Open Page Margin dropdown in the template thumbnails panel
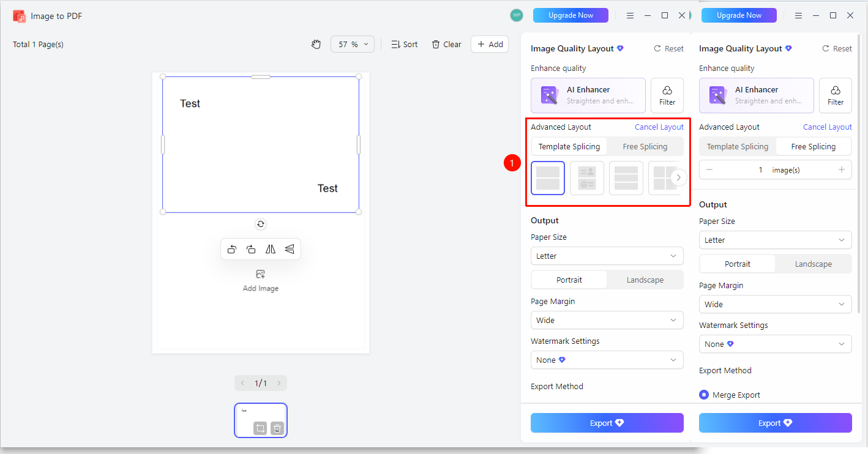868x454 pixels. point(607,320)
